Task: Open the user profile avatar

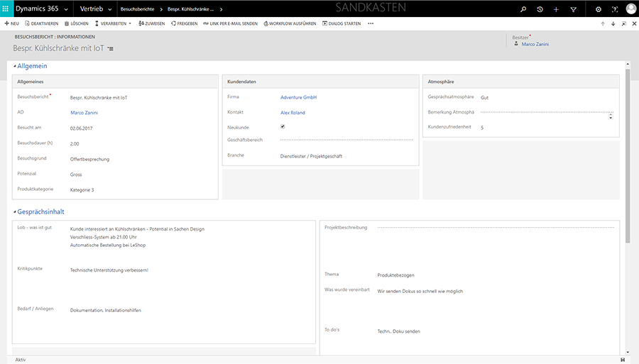Action: pyautogui.click(x=631, y=9)
